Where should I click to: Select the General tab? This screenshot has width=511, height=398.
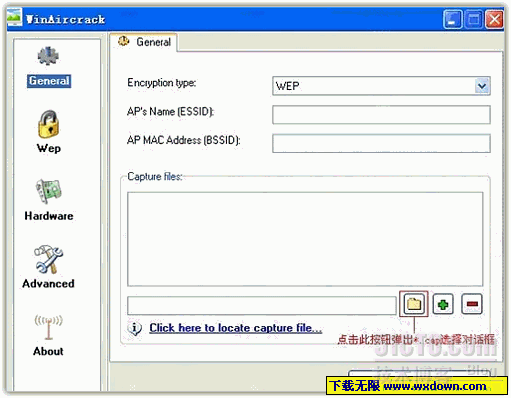tap(144, 42)
